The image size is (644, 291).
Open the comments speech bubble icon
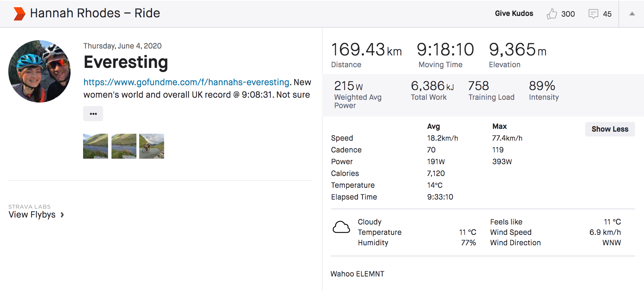pos(593,14)
